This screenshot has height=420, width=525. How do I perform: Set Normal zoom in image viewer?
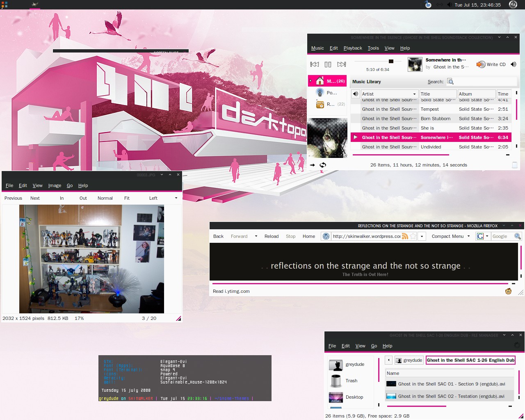[x=105, y=198]
